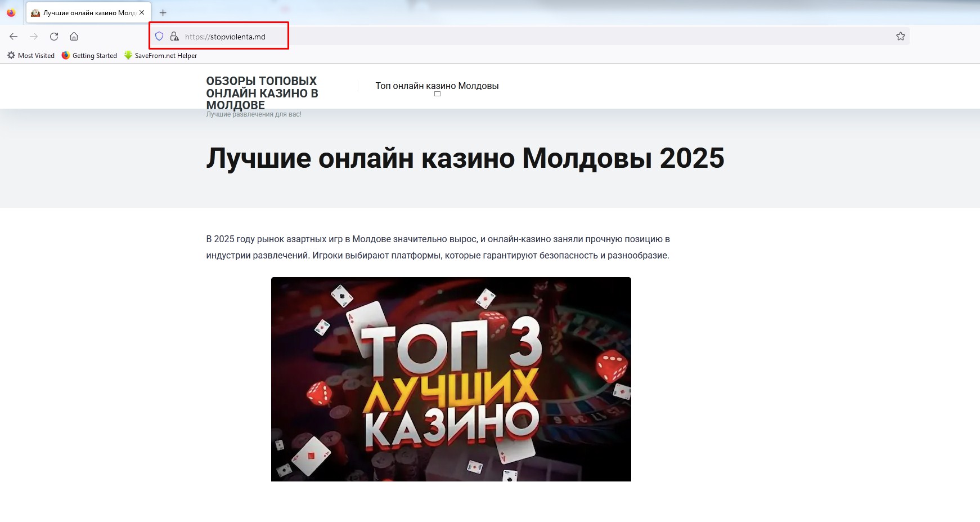Launch the SaveFrom.net Helper bookmark
This screenshot has width=980, height=522.
pyautogui.click(x=161, y=56)
